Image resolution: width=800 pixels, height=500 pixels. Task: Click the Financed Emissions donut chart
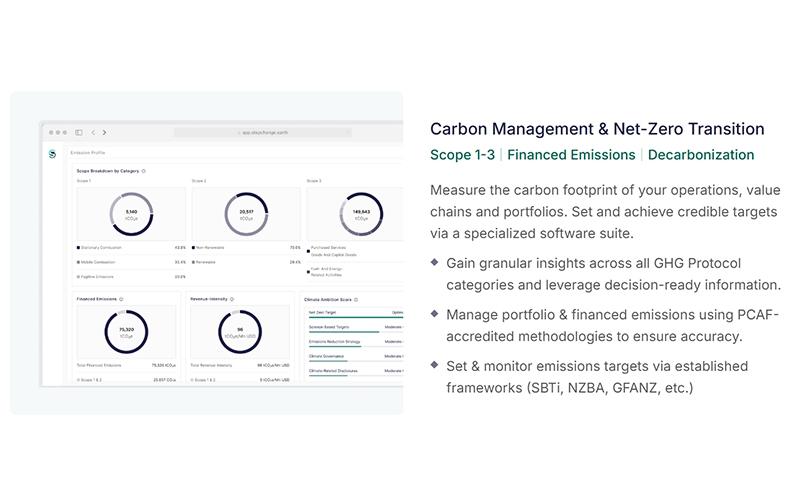pyautogui.click(x=126, y=332)
